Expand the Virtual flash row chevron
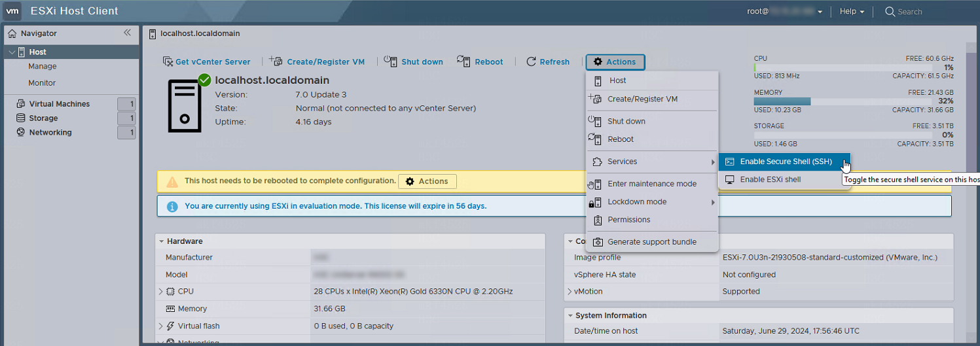This screenshot has height=346, width=980. tap(161, 326)
